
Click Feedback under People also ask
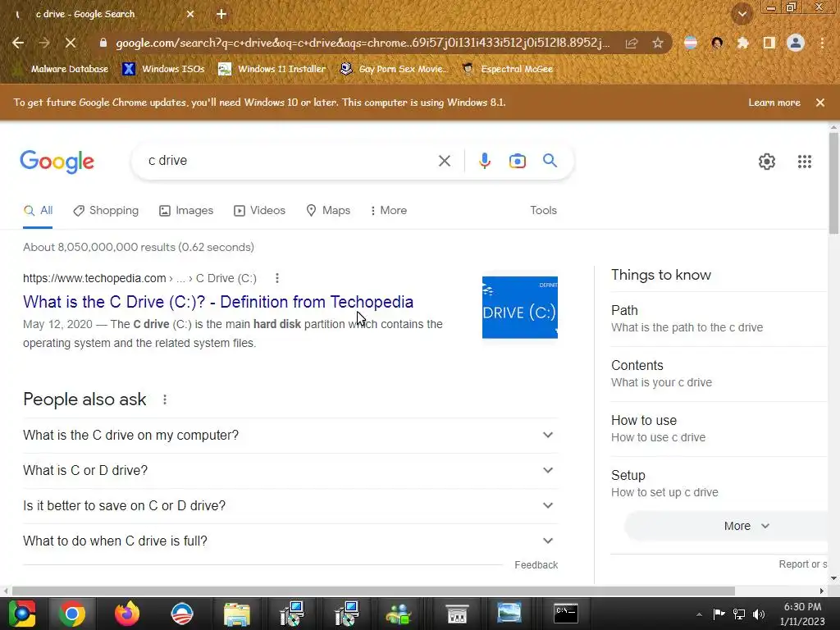(536, 565)
